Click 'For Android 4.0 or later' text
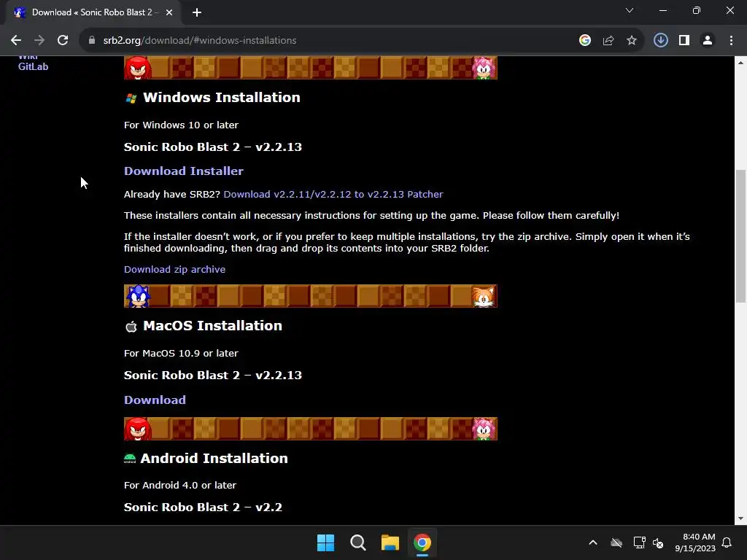This screenshot has height=560, width=747. [180, 485]
